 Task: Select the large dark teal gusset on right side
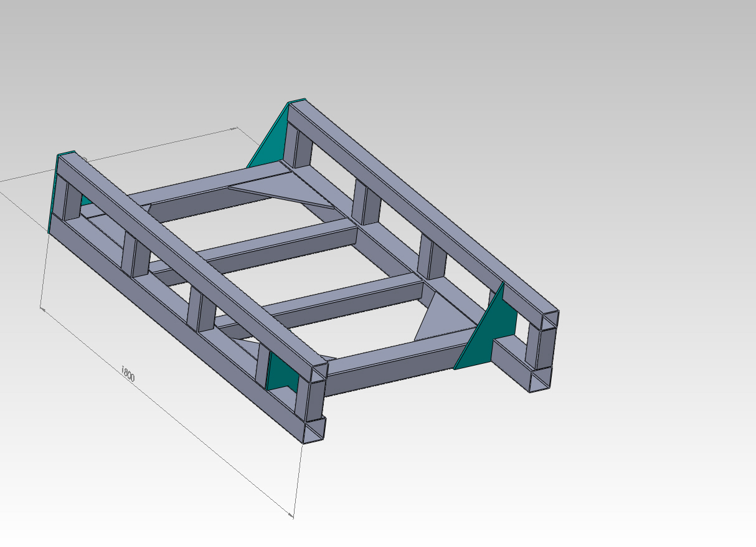coord(491,330)
